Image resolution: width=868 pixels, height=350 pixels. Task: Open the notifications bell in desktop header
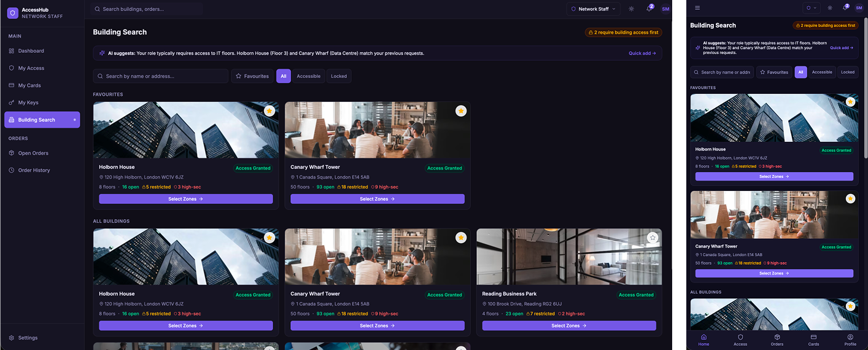(649, 9)
